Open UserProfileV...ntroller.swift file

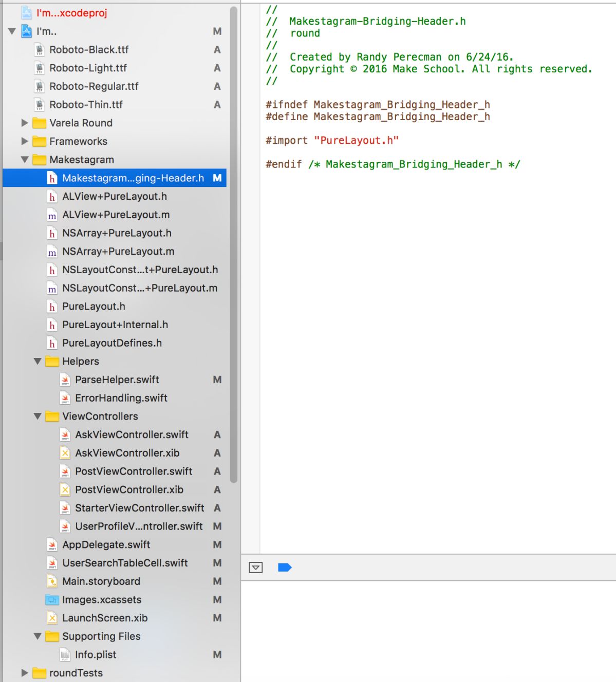[x=139, y=526]
